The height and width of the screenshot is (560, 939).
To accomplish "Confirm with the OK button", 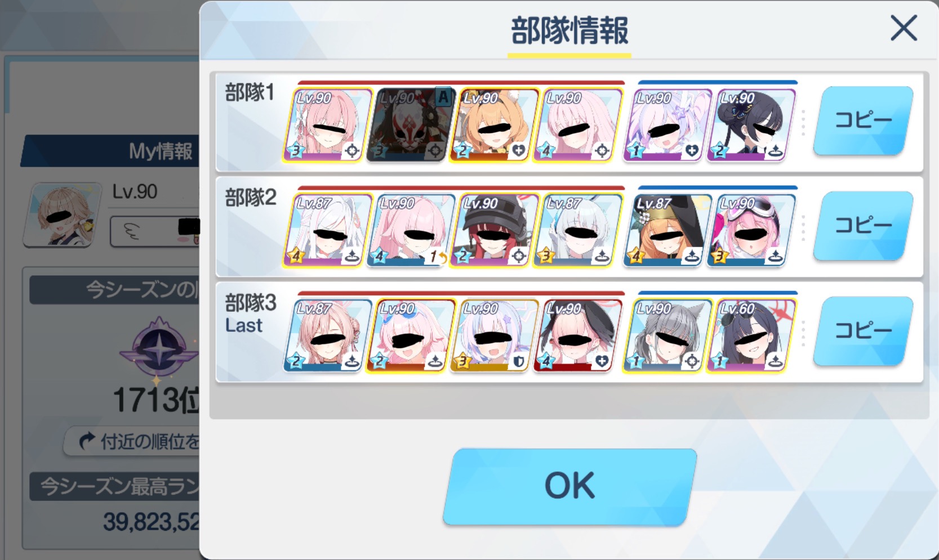I will click(569, 486).
